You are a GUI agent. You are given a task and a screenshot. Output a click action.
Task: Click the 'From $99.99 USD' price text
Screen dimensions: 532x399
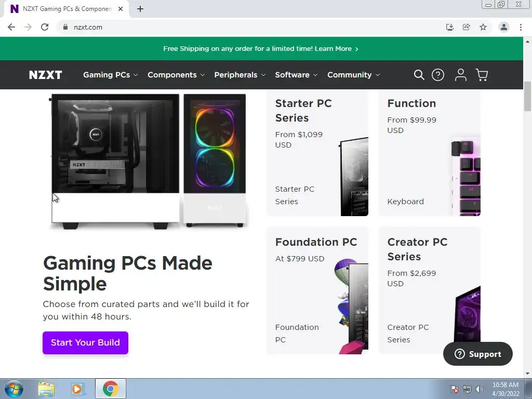pos(412,125)
